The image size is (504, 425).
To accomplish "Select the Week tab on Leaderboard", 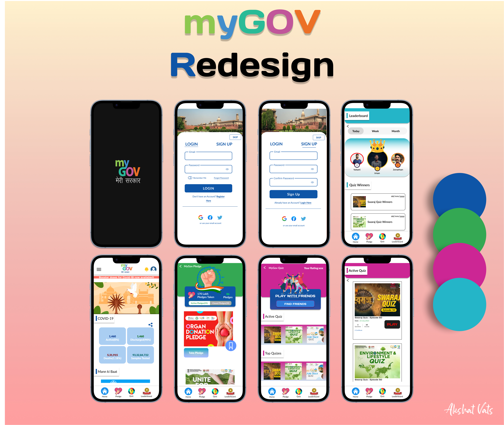I will coord(375,131).
